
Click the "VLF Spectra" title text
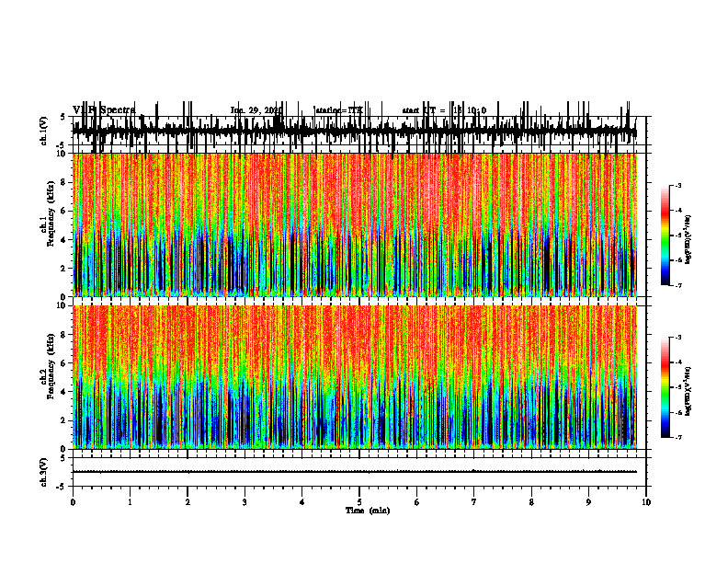point(104,110)
